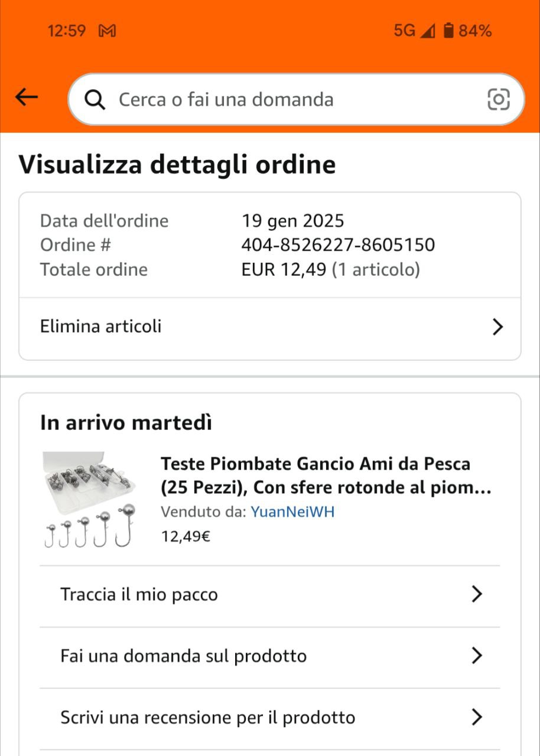Tap the fishing jig heads product thumbnail
Screen dimensions: 540x756
[90, 500]
